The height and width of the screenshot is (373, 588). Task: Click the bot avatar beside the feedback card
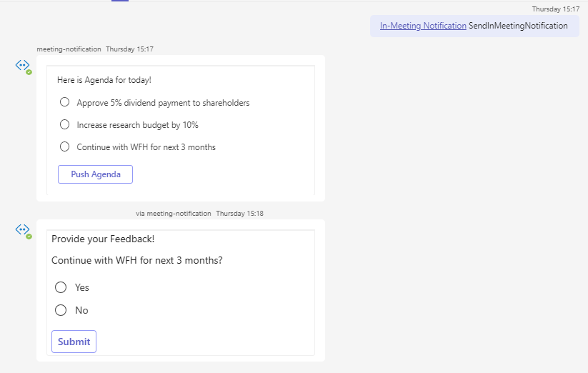pyautogui.click(x=22, y=230)
